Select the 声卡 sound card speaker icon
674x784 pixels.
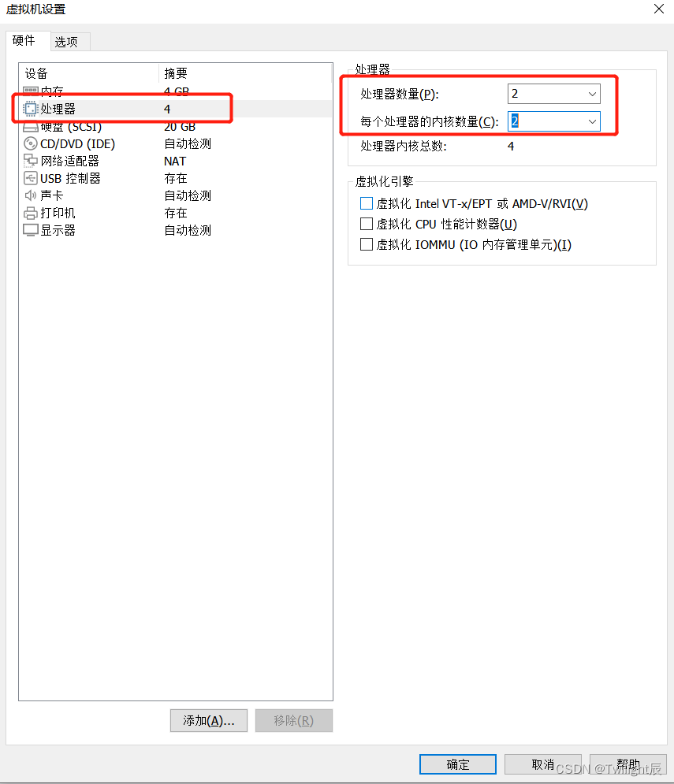(31, 195)
